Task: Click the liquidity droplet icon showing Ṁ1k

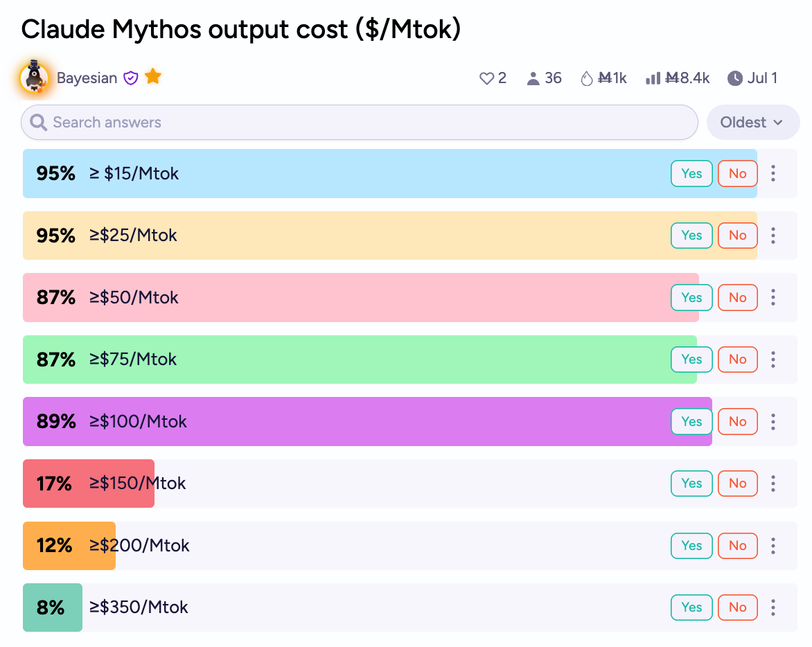Action: tap(586, 79)
